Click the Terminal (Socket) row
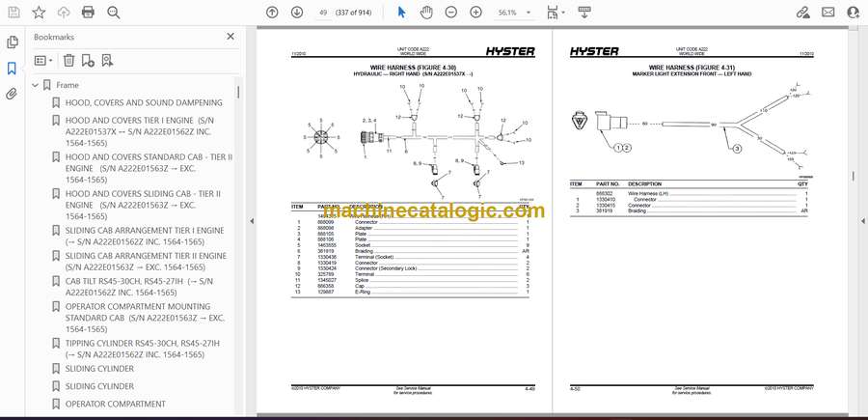Viewport: 868px width, 420px height. [410, 257]
